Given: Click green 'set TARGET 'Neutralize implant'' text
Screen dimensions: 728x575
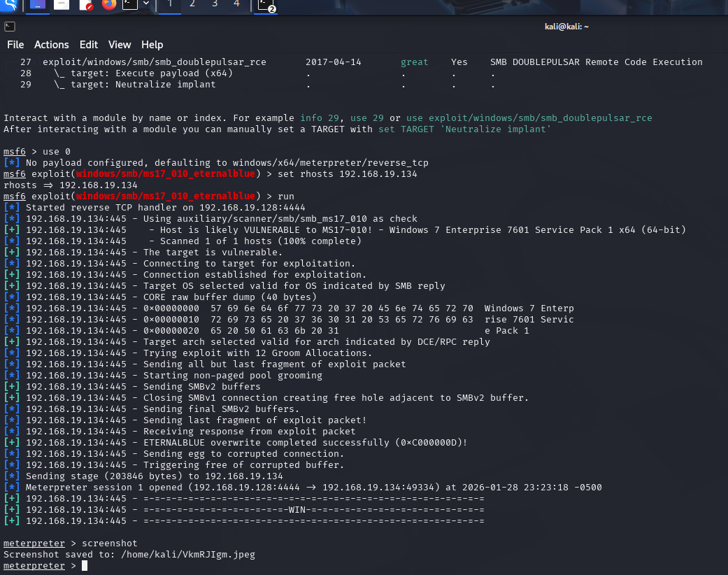Looking at the screenshot, I should (464, 129).
